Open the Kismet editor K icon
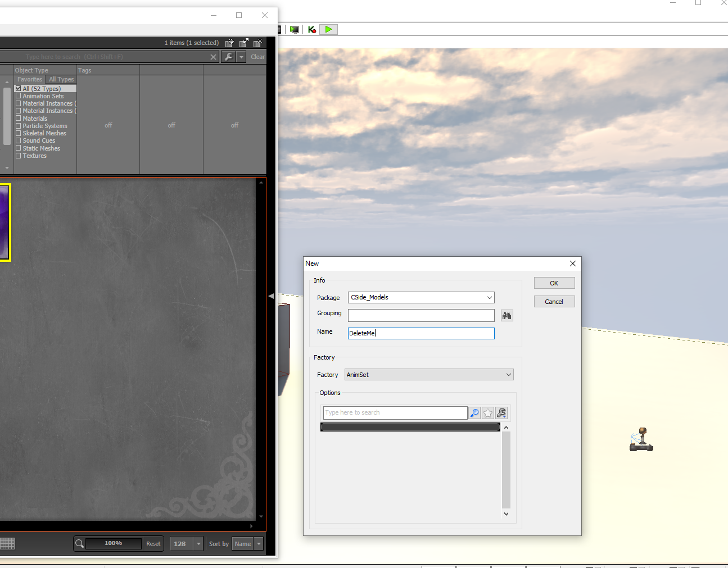Viewport: 728px width, 568px height. click(312, 29)
